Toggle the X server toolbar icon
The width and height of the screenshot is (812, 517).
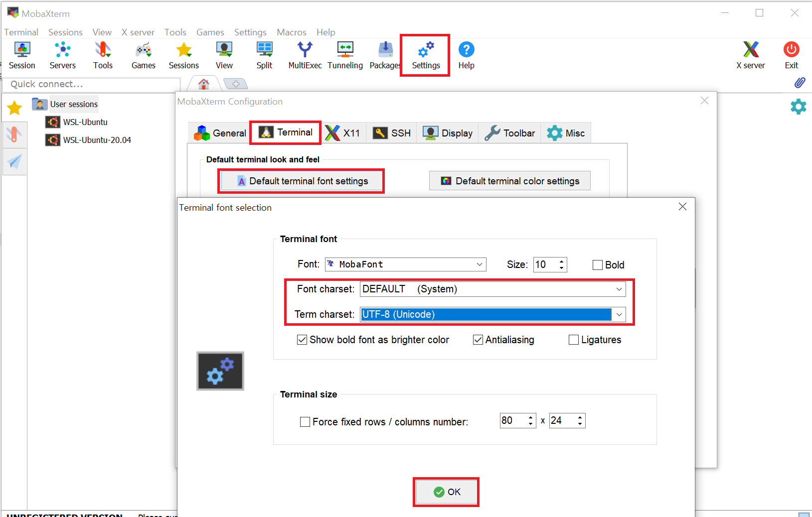coord(751,55)
